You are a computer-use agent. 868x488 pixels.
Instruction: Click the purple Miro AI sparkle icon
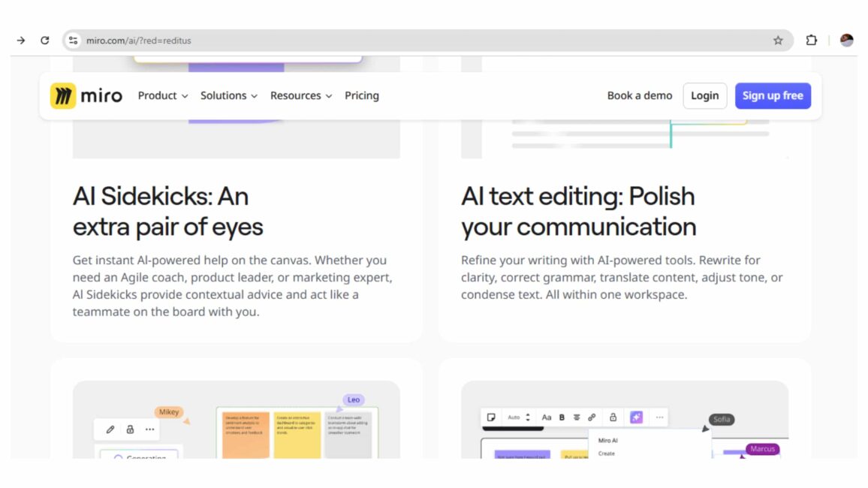click(636, 417)
